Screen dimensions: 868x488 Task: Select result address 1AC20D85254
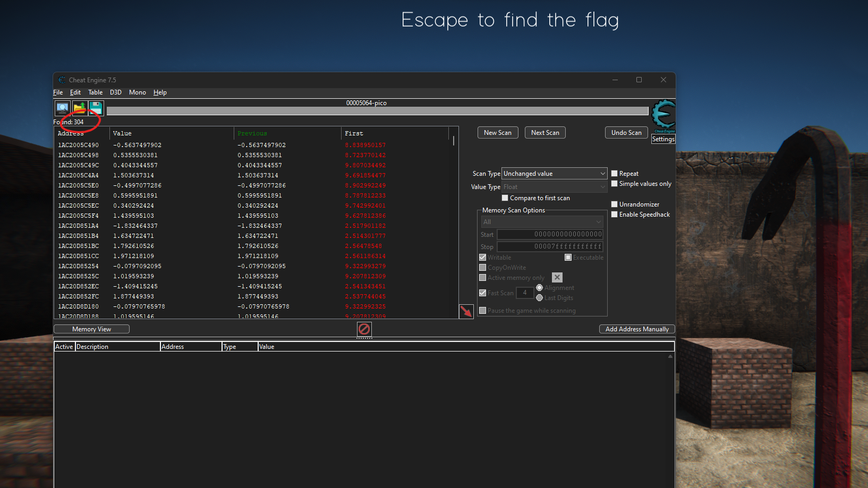click(78, 266)
